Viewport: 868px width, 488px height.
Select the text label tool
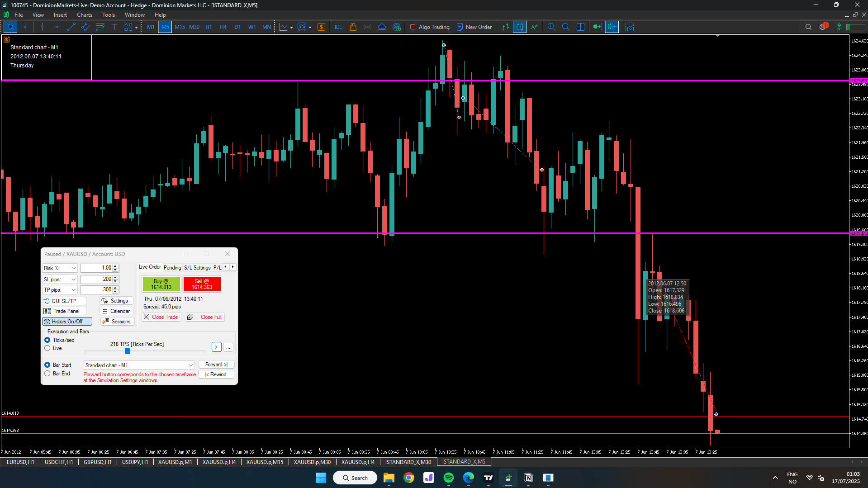[x=114, y=27]
